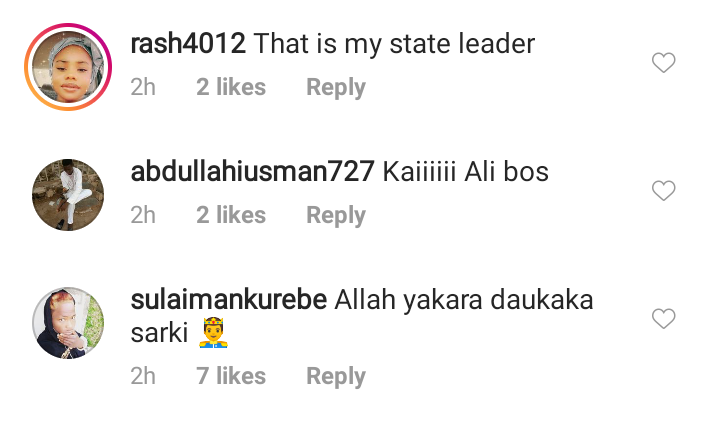Select the 2h timestamp below Kaiiiiii Ali bos

[x=143, y=215]
